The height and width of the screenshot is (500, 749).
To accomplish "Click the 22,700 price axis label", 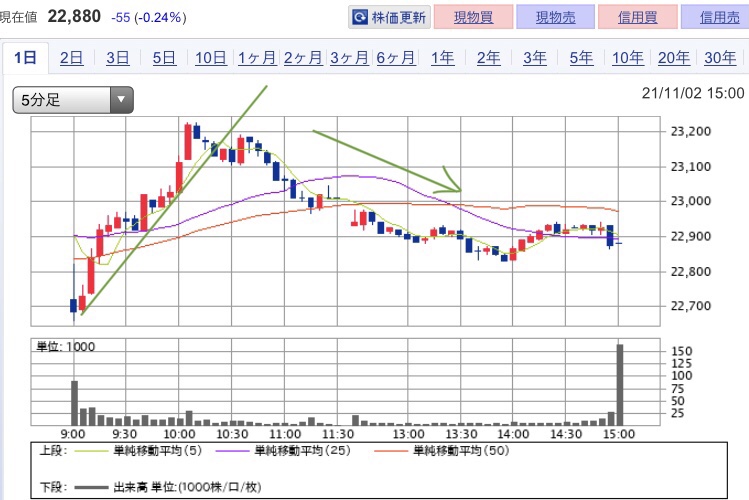I will tap(691, 306).
